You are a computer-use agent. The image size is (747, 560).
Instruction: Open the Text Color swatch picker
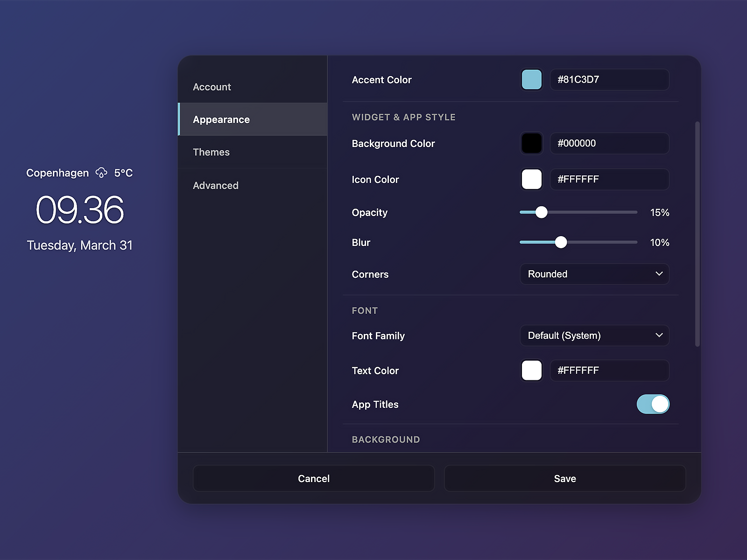coord(531,370)
